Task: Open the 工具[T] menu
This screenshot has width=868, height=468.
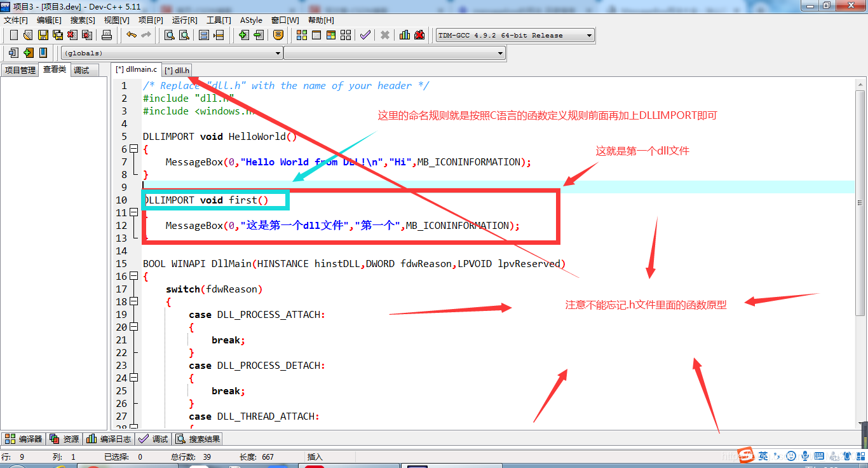Action: [219, 20]
